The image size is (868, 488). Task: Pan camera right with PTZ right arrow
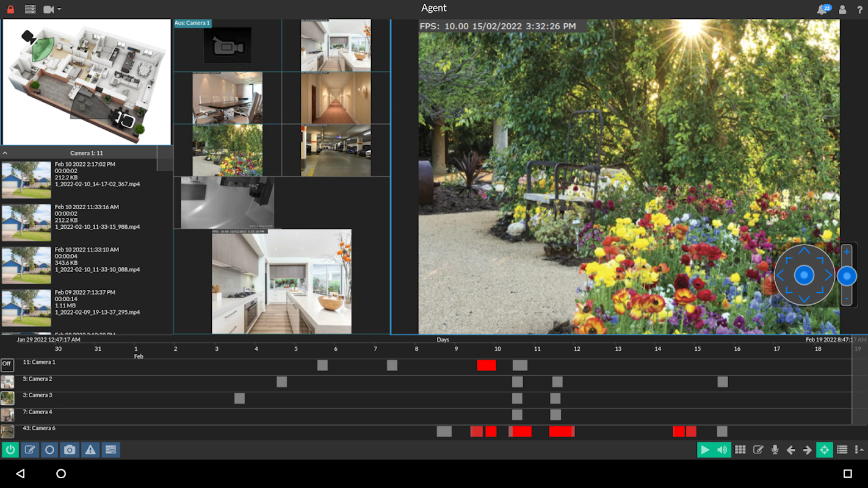click(x=828, y=275)
